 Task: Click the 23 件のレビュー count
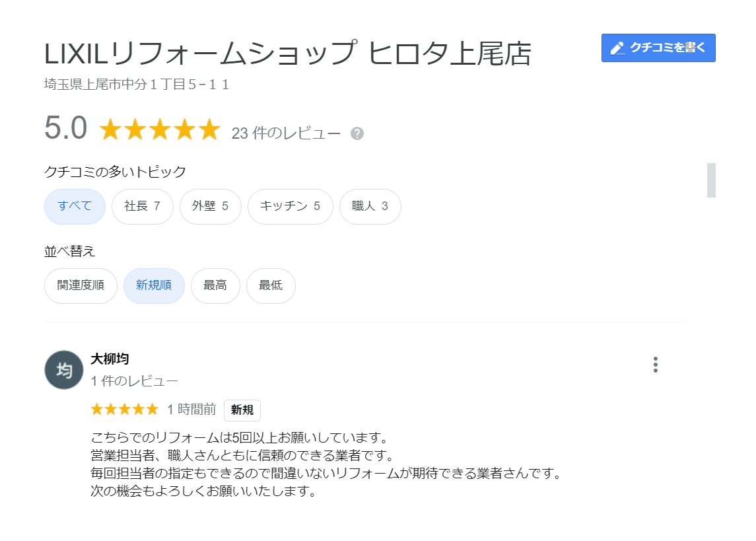pos(286,133)
